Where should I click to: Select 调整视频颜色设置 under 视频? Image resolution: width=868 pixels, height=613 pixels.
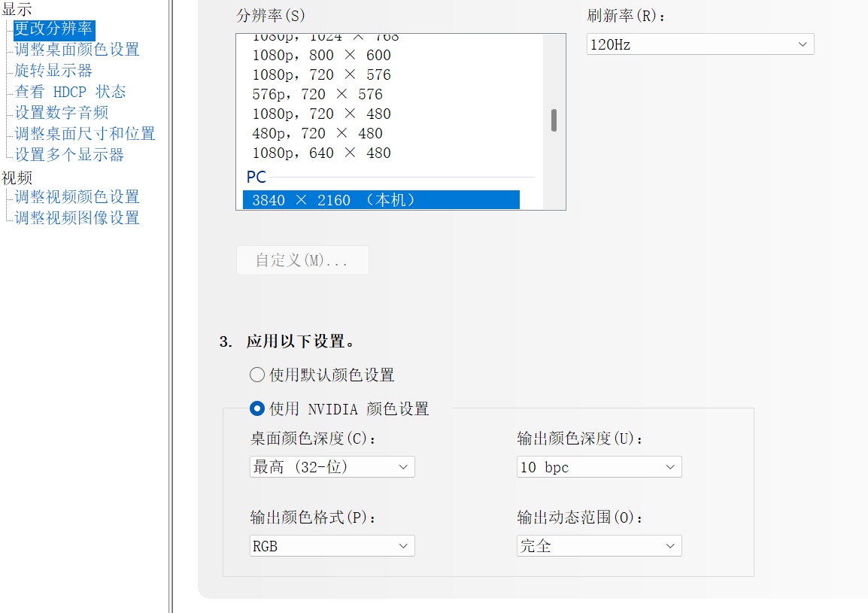[x=77, y=196]
